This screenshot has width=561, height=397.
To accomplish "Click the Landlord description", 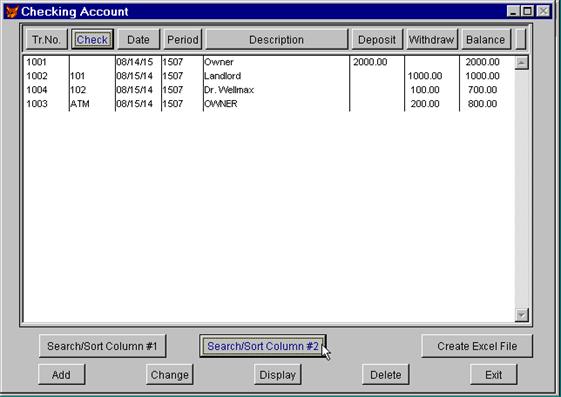I will (223, 76).
